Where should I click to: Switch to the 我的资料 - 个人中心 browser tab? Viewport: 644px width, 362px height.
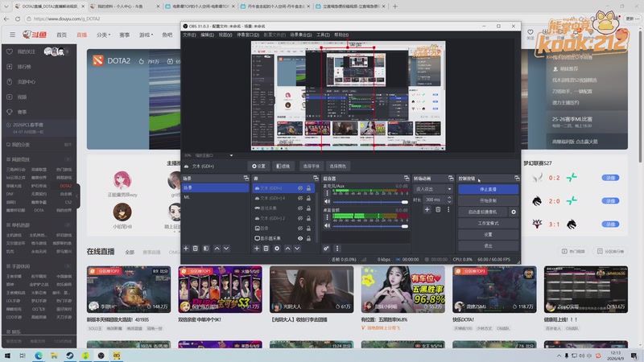(x=124, y=6)
